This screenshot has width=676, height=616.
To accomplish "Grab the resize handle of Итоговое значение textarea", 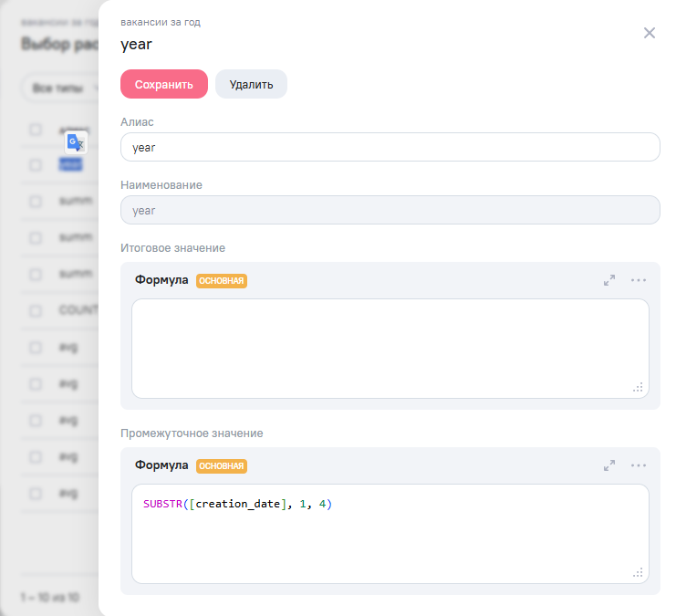I will pyautogui.click(x=638, y=388).
